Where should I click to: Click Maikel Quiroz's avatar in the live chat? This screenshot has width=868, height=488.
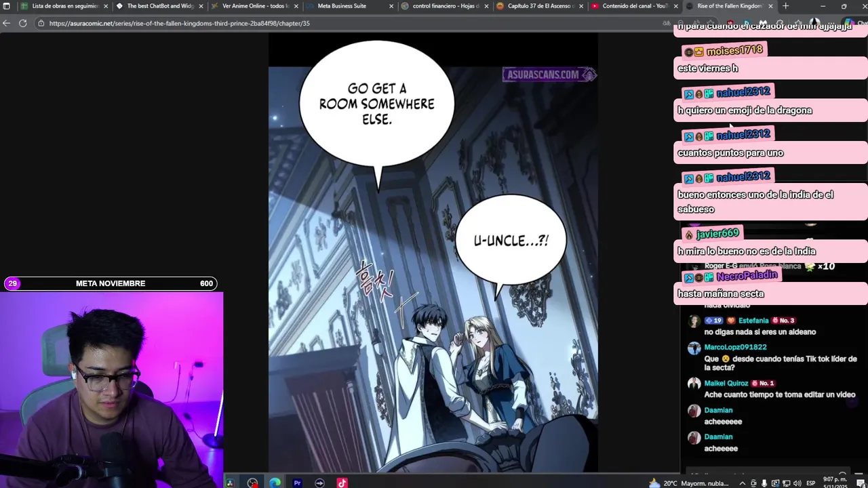(x=694, y=384)
